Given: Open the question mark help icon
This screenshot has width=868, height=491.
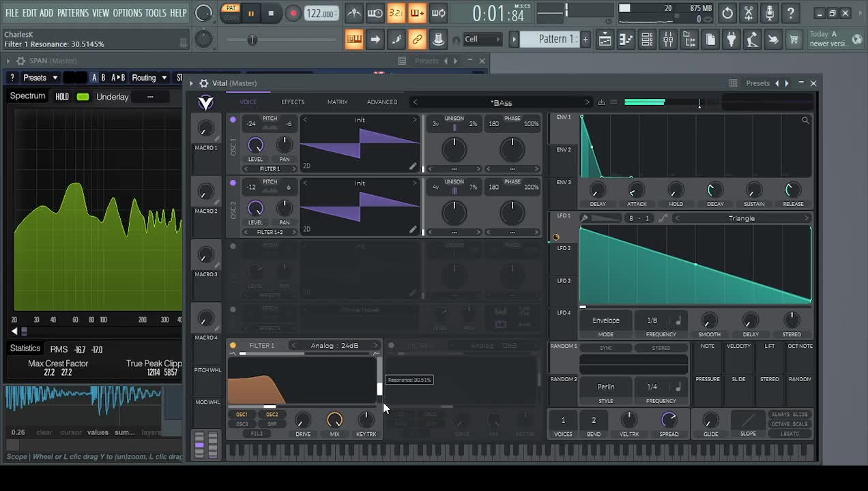Looking at the screenshot, I should tap(791, 13).
